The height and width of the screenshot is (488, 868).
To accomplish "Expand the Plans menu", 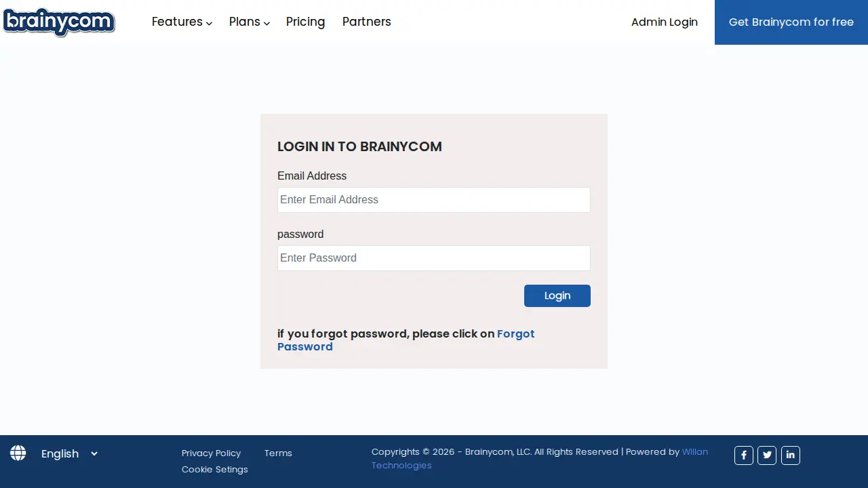I will [x=250, y=22].
